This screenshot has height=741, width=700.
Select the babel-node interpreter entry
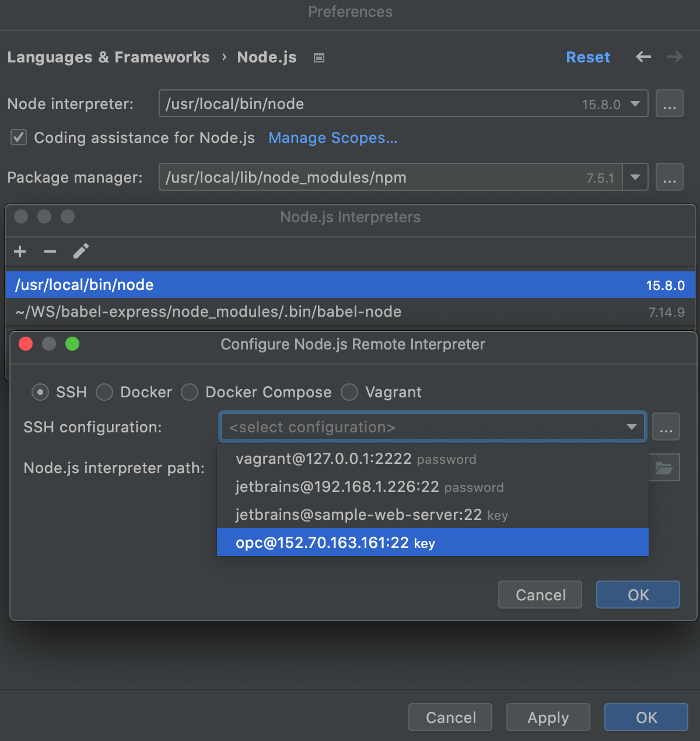tap(207, 312)
